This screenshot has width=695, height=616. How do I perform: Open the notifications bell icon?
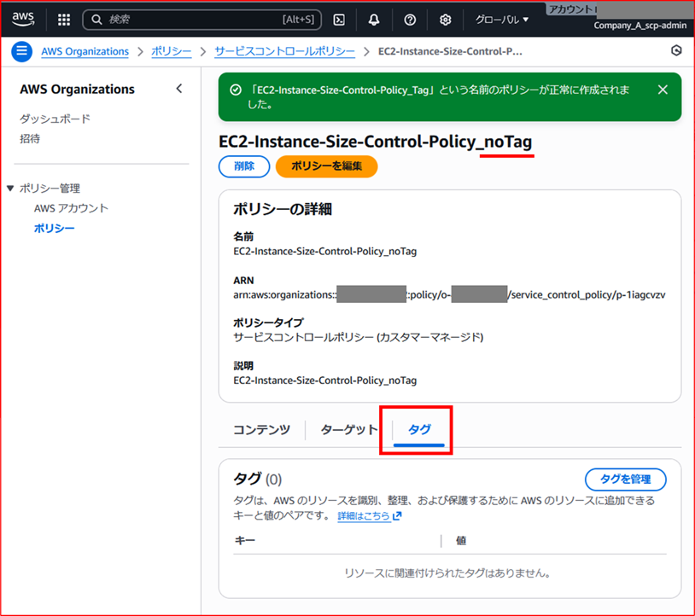click(374, 19)
